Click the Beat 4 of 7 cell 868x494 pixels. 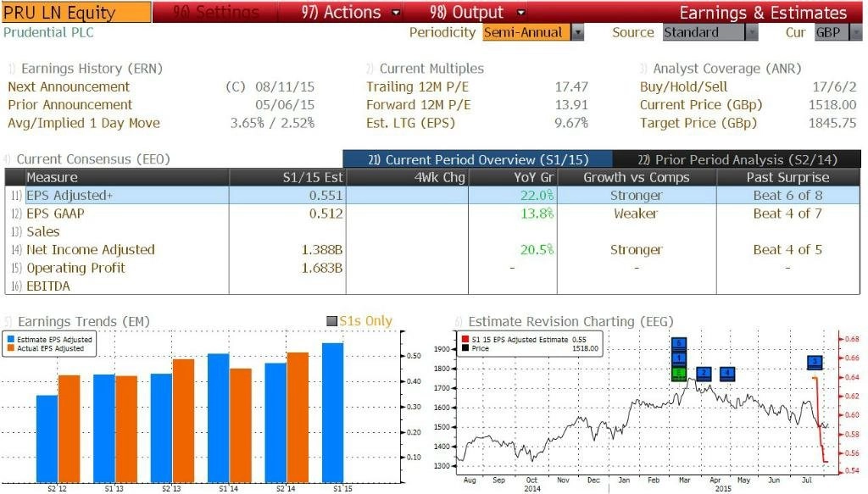pyautogui.click(x=787, y=214)
